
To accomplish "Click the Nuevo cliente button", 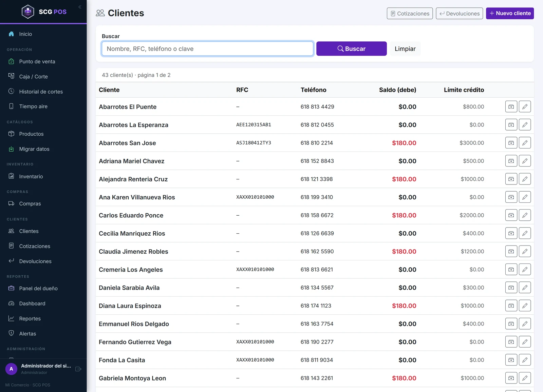I will (510, 13).
